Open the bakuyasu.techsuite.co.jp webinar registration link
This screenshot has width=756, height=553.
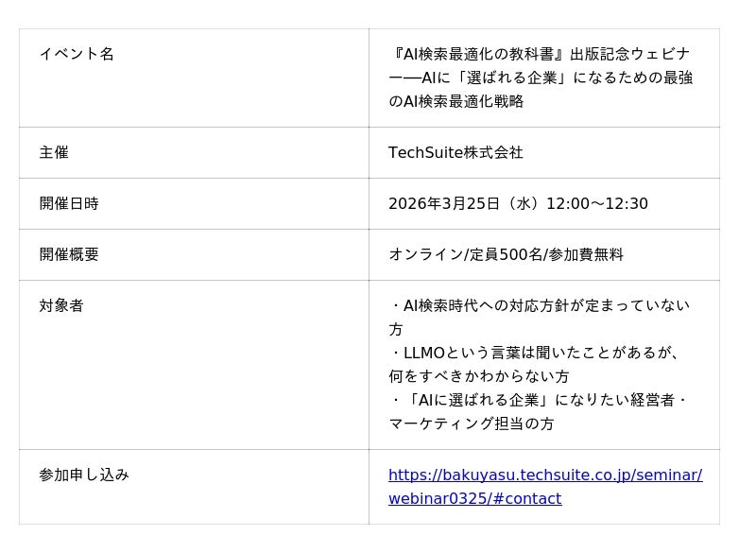[544, 475]
